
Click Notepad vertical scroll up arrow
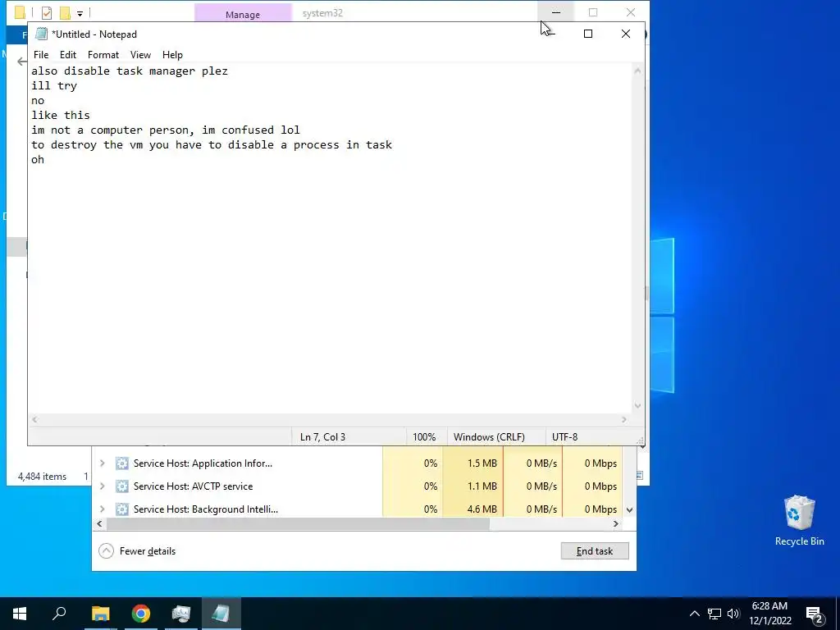tap(637, 71)
